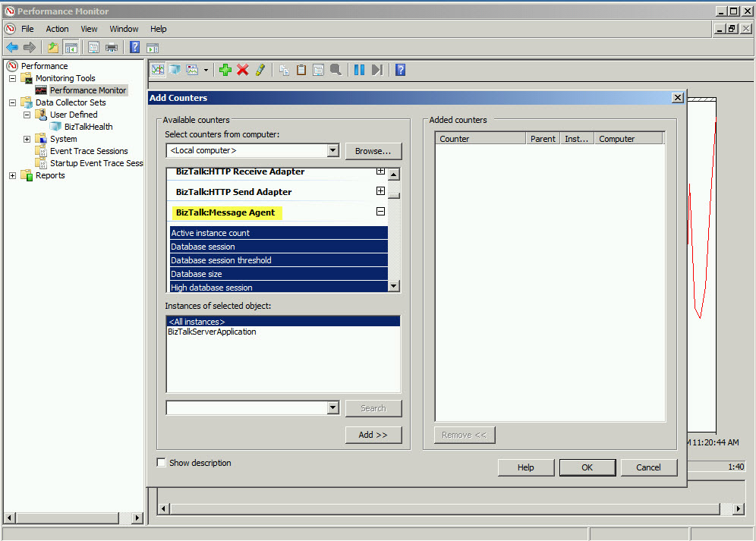
Task: Click the Forward arrow in the main toolbar
Action: coord(30,47)
